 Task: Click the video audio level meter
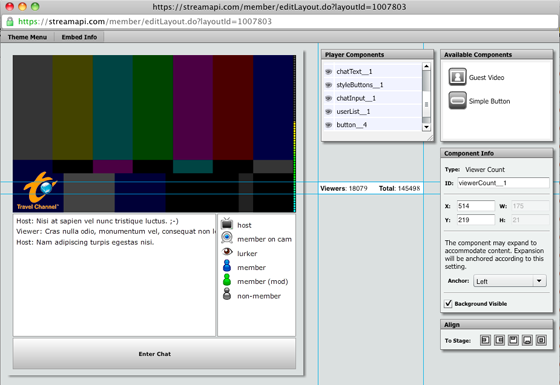click(294, 134)
